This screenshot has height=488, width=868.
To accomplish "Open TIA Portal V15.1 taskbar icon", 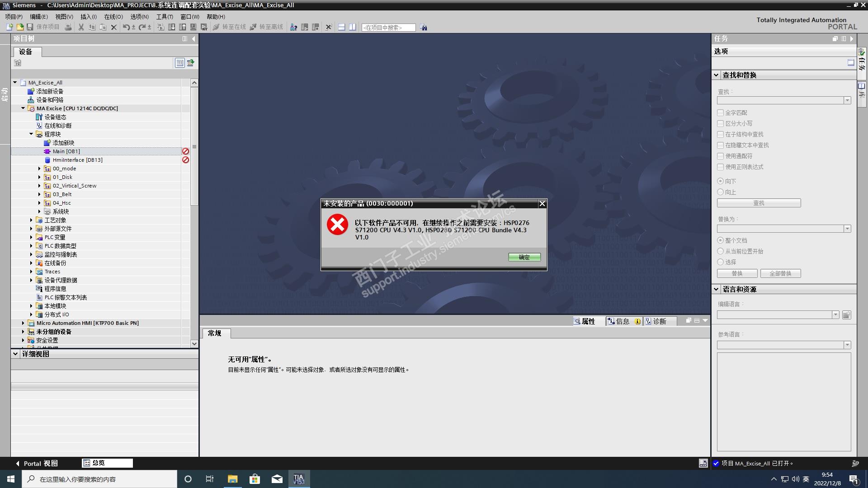I will (299, 479).
